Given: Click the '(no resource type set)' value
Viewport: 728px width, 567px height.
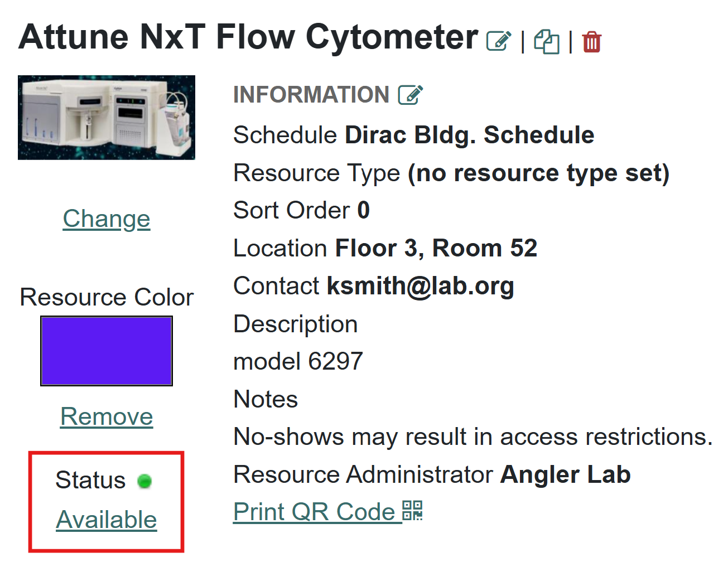Looking at the screenshot, I should point(538,173).
